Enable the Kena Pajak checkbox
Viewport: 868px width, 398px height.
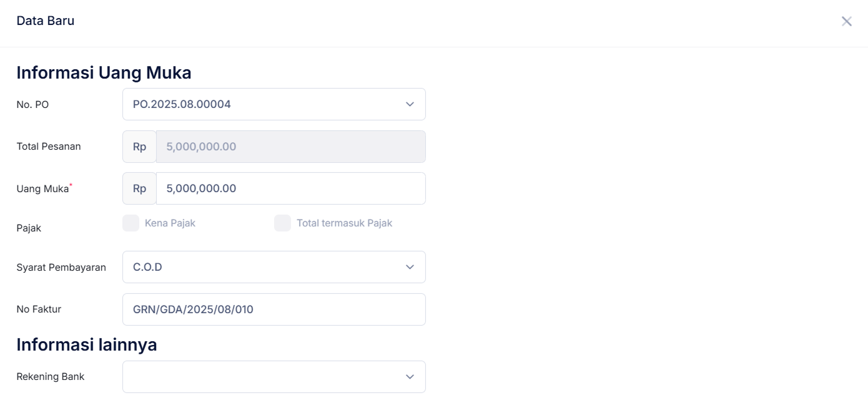pyautogui.click(x=131, y=223)
